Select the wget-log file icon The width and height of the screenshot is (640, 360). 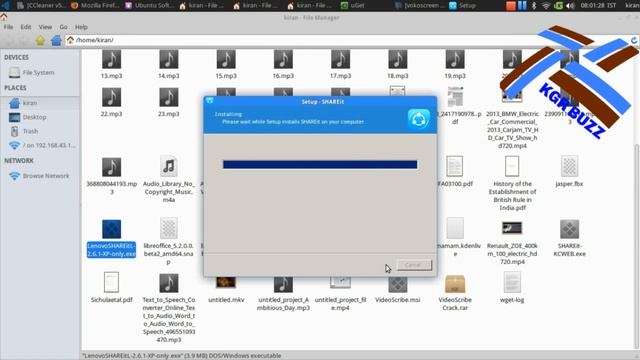pyautogui.click(x=512, y=282)
